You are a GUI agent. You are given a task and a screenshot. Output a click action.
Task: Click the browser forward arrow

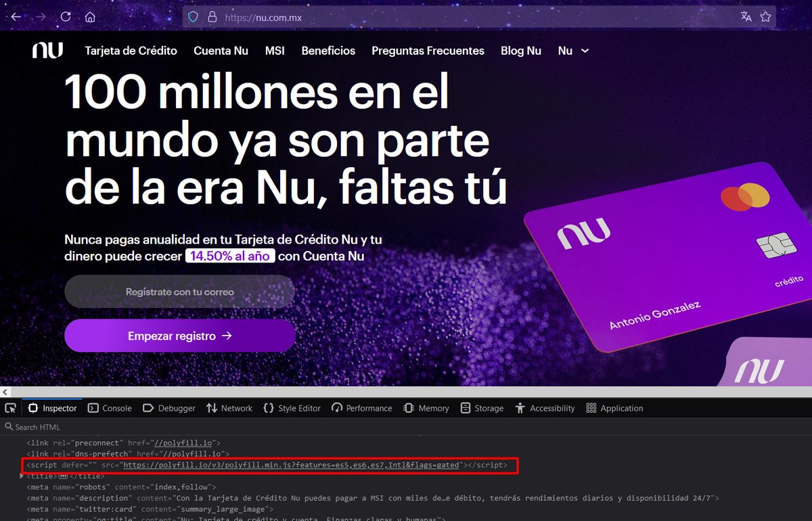(40, 17)
